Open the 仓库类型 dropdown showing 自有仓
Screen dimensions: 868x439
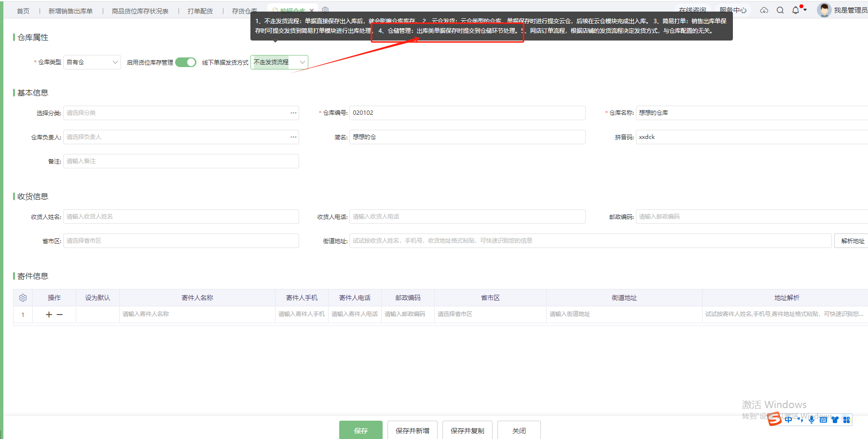tap(92, 62)
